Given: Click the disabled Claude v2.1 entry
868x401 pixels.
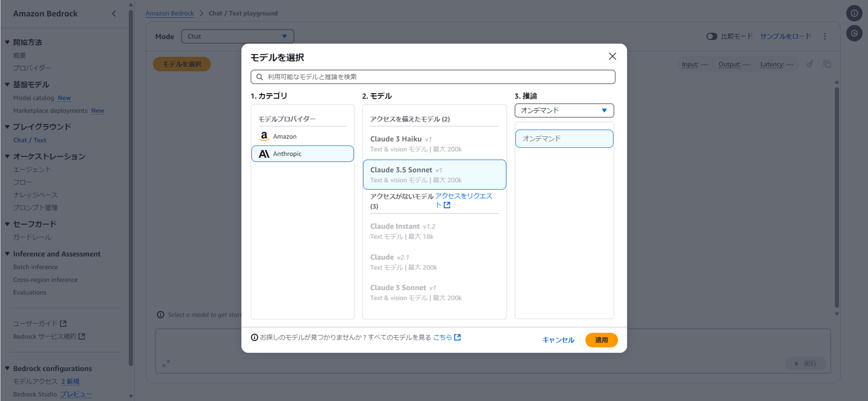Looking at the screenshot, I should pyautogui.click(x=434, y=262).
